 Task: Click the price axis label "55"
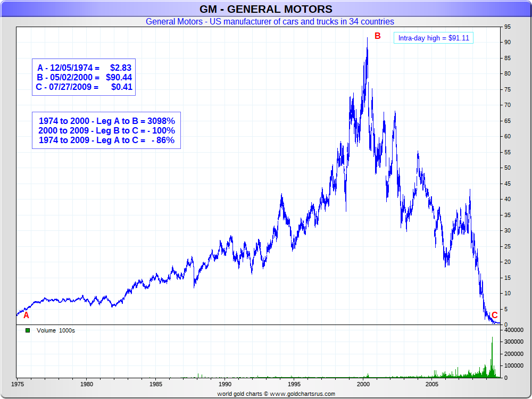click(508, 152)
